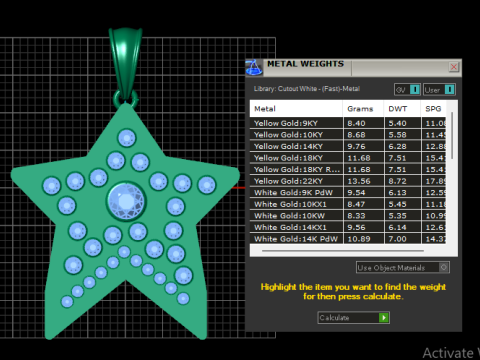Click the Library: Cutout White - (Fast)-Metal label
Viewport: 480px width, 360px height.
(307, 89)
